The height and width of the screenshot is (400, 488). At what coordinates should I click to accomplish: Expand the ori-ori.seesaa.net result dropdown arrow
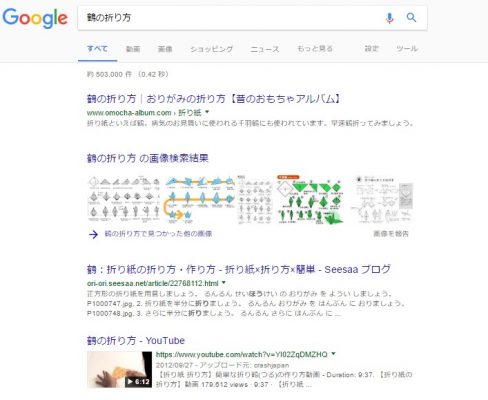pos(224,283)
